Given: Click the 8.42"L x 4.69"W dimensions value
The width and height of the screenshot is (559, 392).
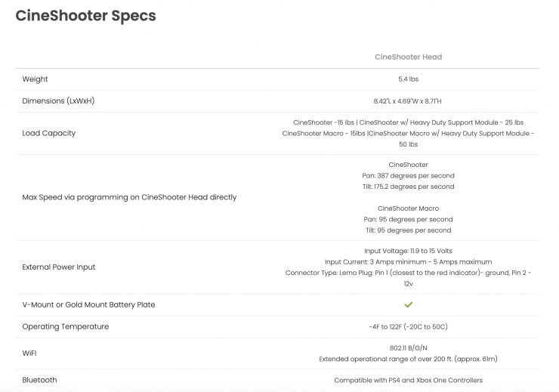Looking at the screenshot, I should point(408,100).
